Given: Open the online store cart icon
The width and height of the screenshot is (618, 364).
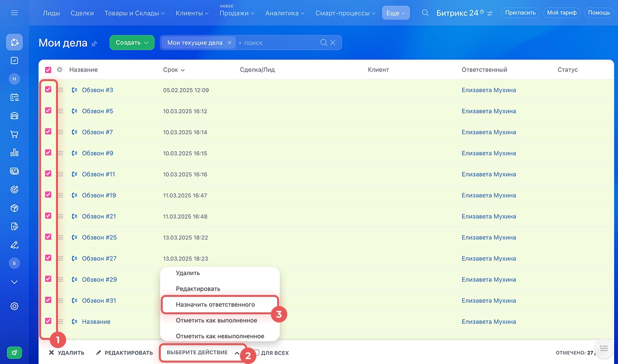Looking at the screenshot, I should 14,134.
